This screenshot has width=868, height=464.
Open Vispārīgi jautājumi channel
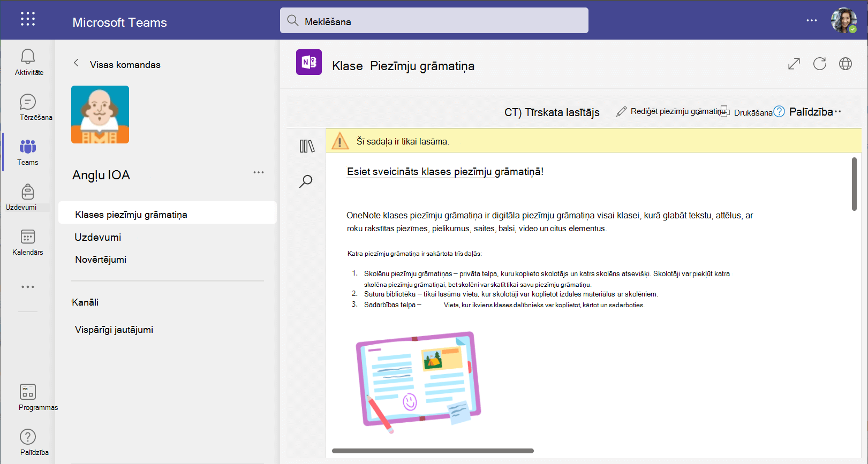114,330
